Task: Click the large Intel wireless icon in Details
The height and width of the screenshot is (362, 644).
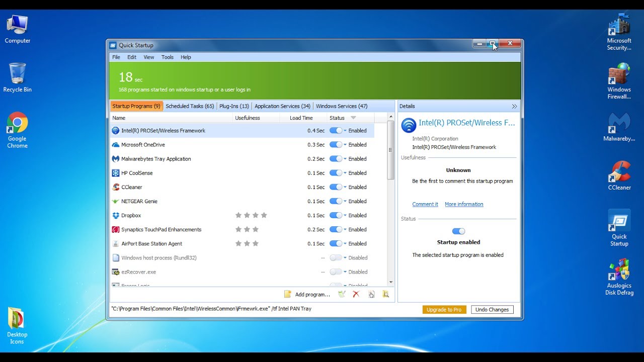Action: pos(409,125)
